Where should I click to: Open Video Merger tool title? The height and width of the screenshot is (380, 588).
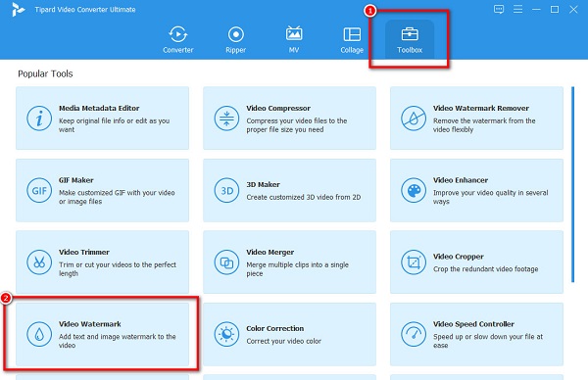coord(270,253)
